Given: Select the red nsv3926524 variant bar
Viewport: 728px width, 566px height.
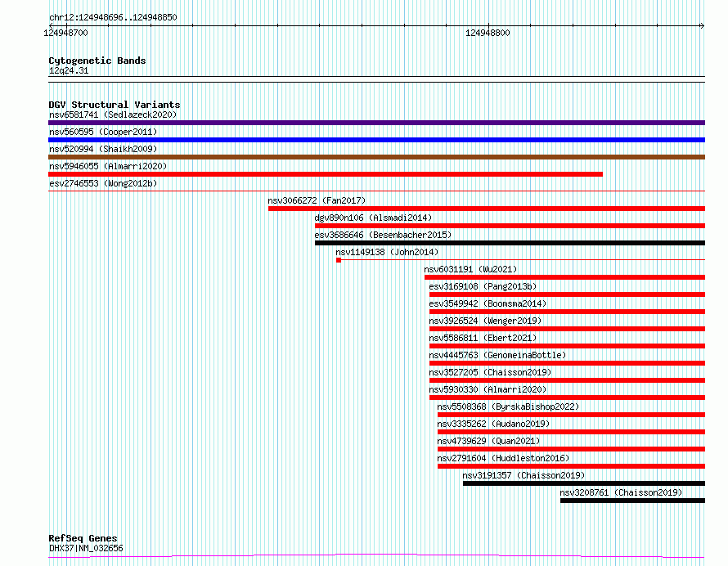Looking at the screenshot, I should [568, 329].
